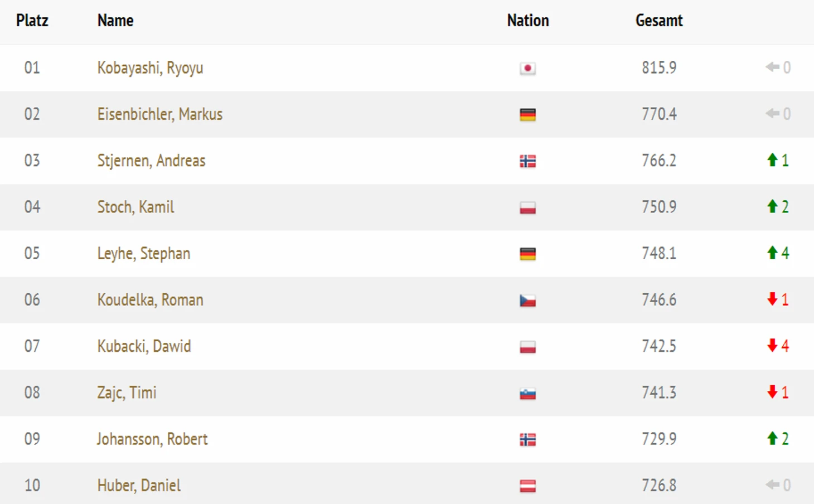This screenshot has height=504, width=814.
Task: Click the Name column header
Action: (x=115, y=21)
